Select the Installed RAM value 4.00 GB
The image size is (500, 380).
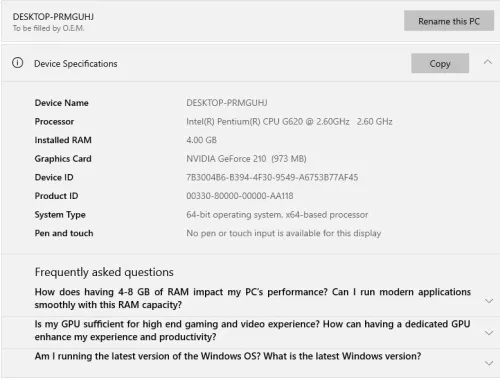201,140
